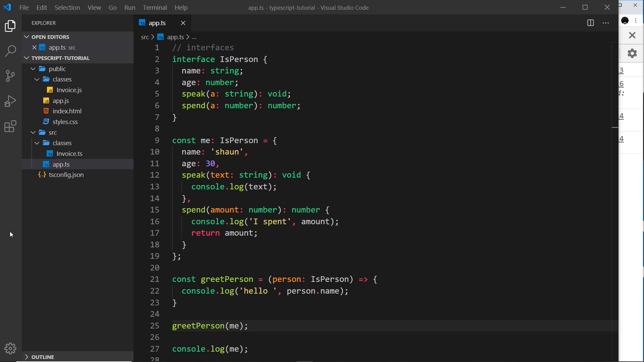The width and height of the screenshot is (644, 362).
Task: Open the Manage gear in activity bar
Action: click(x=10, y=349)
